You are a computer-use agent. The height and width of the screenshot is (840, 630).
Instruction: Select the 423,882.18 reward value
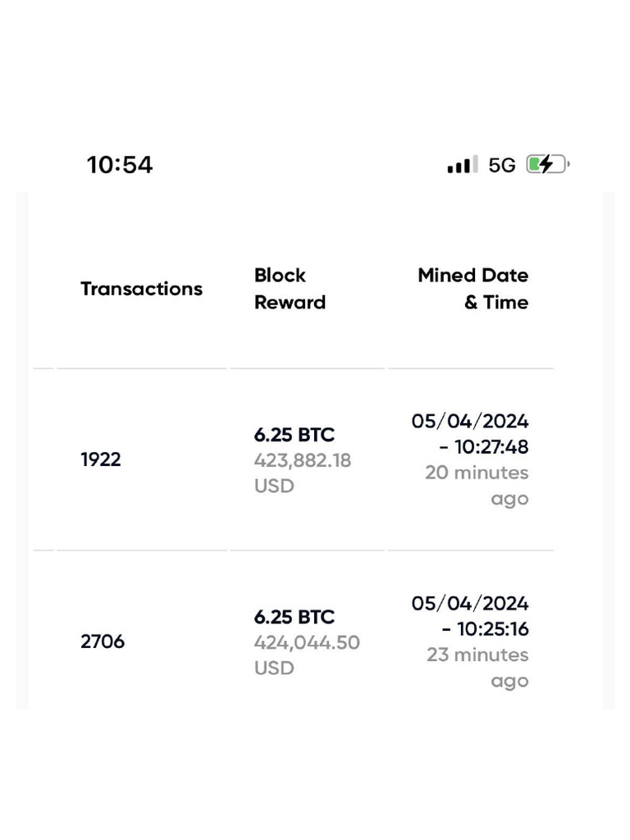pyautogui.click(x=302, y=460)
